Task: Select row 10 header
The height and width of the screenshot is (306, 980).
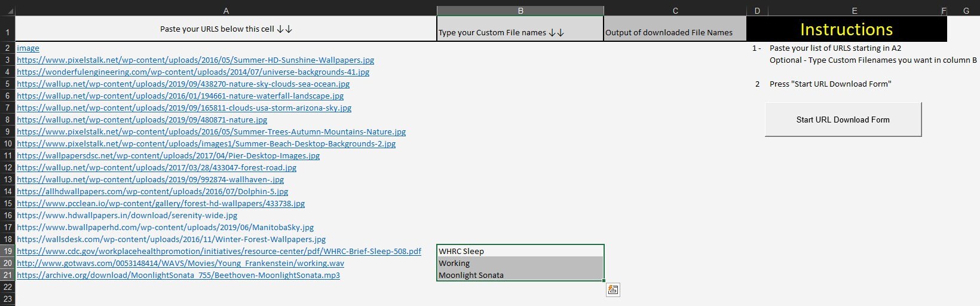Action: tap(7, 143)
